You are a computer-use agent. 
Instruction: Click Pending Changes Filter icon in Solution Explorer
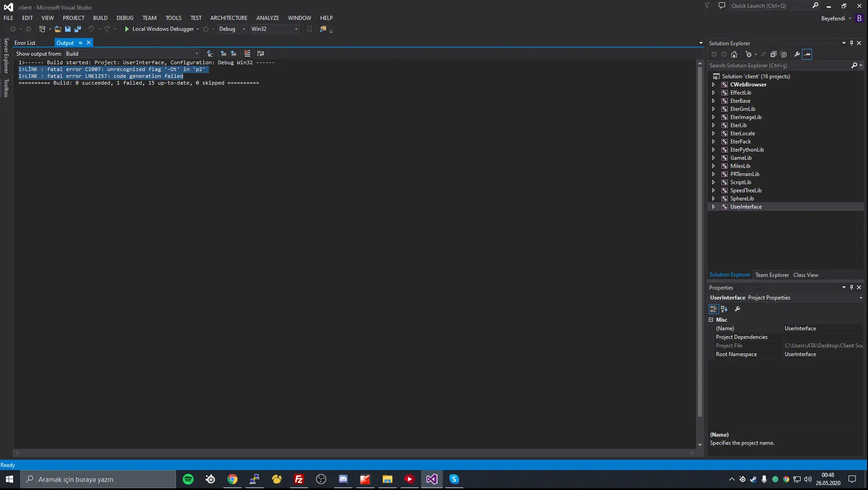tap(749, 54)
